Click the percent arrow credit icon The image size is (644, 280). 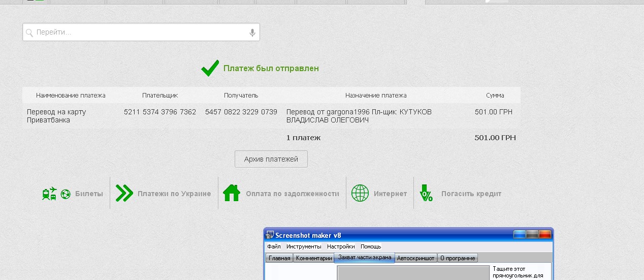(426, 194)
